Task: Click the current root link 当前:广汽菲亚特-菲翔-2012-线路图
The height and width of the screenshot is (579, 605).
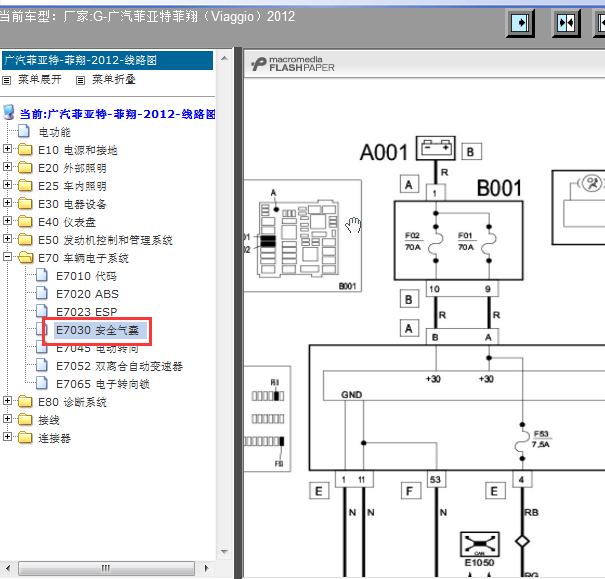Action: [x=118, y=114]
